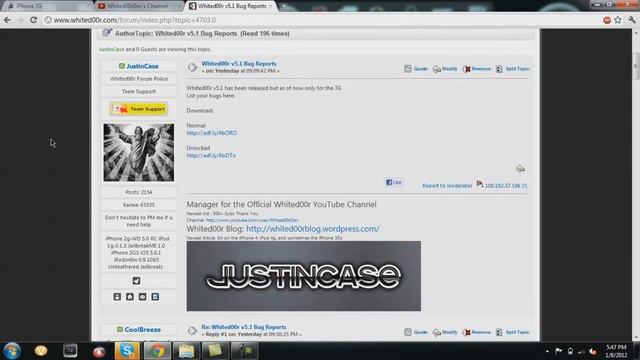Click the taskbar clock showing 5:47 PM
Image resolution: width=640 pixels, height=360 pixels.
pos(616,351)
